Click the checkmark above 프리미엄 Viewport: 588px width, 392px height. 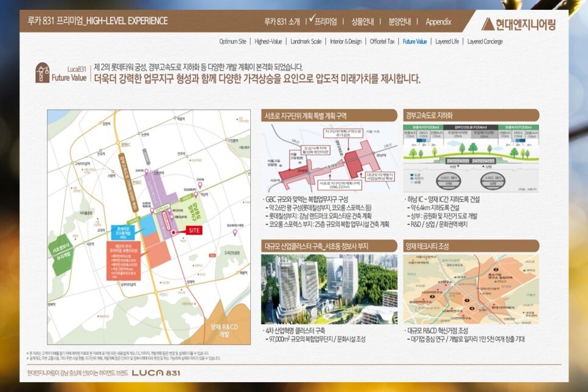click(312, 17)
